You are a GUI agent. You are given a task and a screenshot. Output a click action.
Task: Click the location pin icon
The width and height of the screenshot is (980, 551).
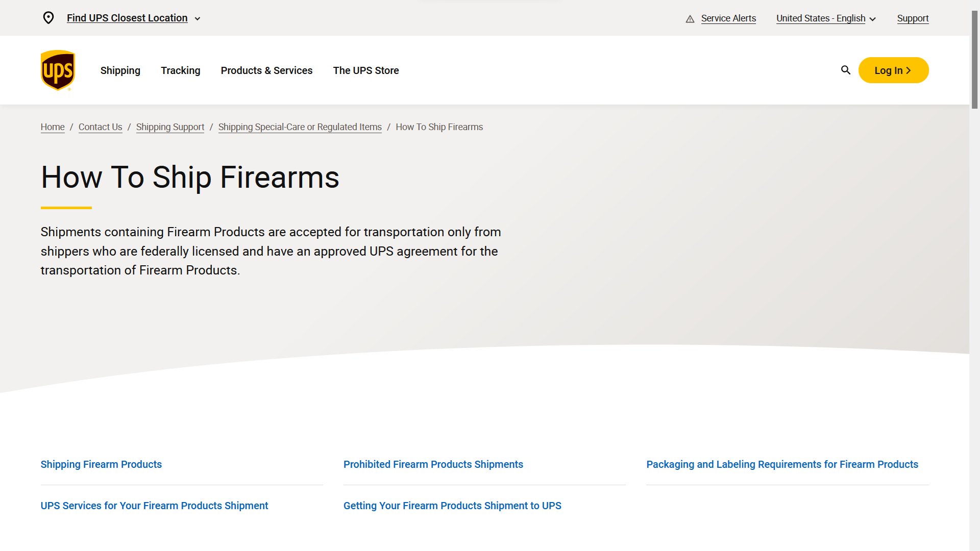(x=48, y=18)
